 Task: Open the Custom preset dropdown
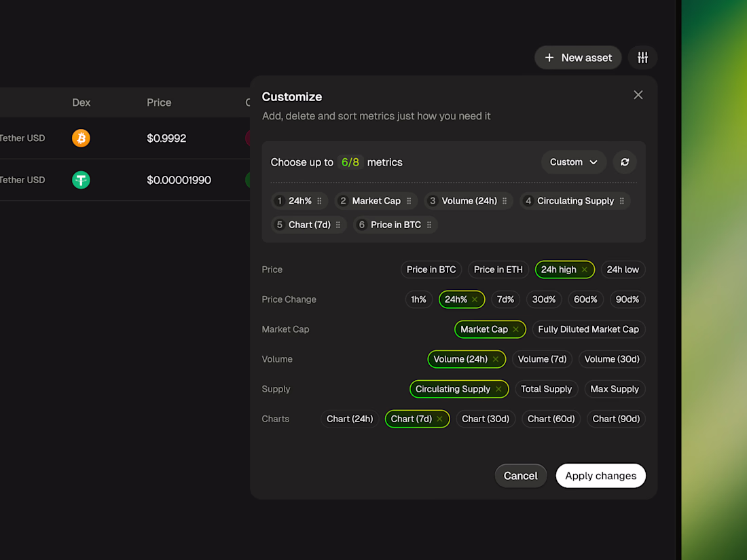[x=574, y=162]
